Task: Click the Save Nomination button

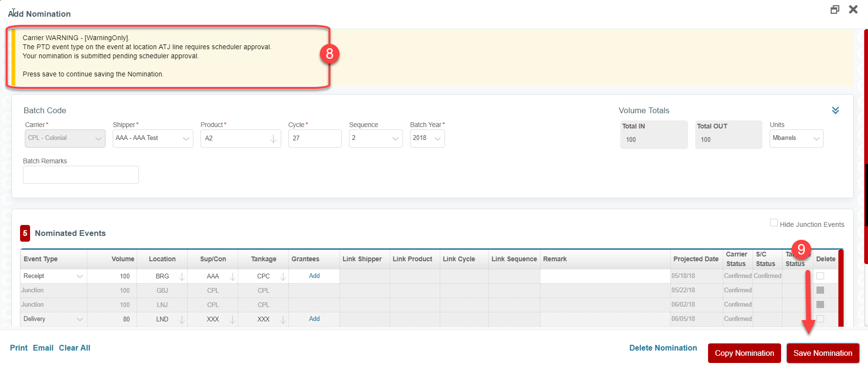Action: pyautogui.click(x=823, y=353)
